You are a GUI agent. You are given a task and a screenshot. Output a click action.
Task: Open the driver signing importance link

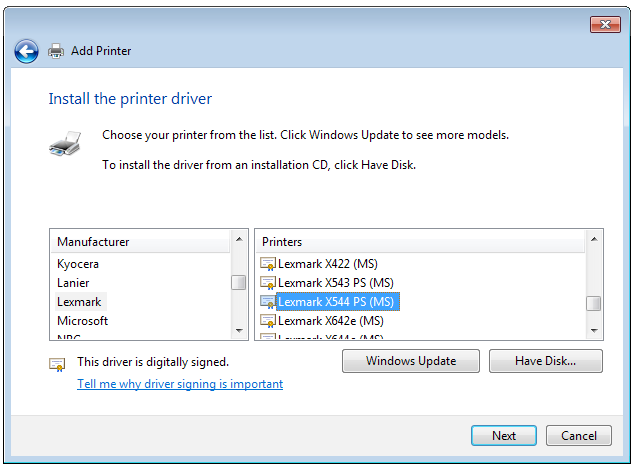click(180, 384)
